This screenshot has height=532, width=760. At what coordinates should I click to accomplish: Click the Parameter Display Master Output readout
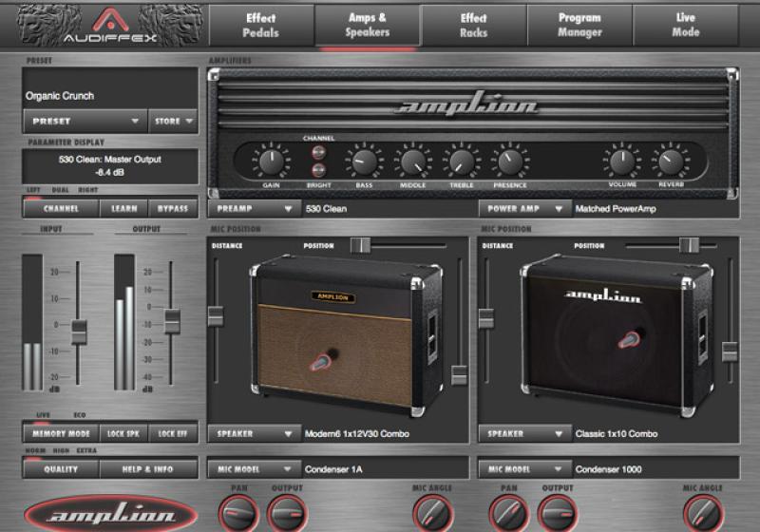point(110,165)
